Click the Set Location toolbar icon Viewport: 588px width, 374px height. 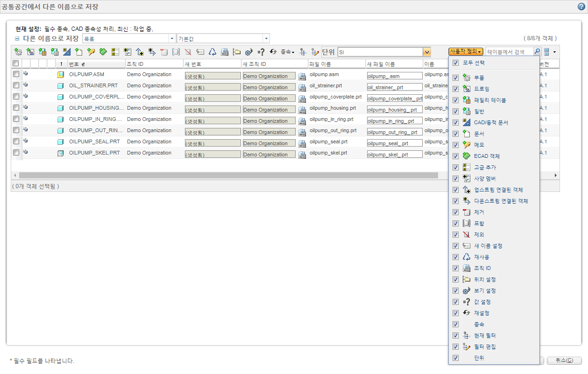(x=237, y=52)
